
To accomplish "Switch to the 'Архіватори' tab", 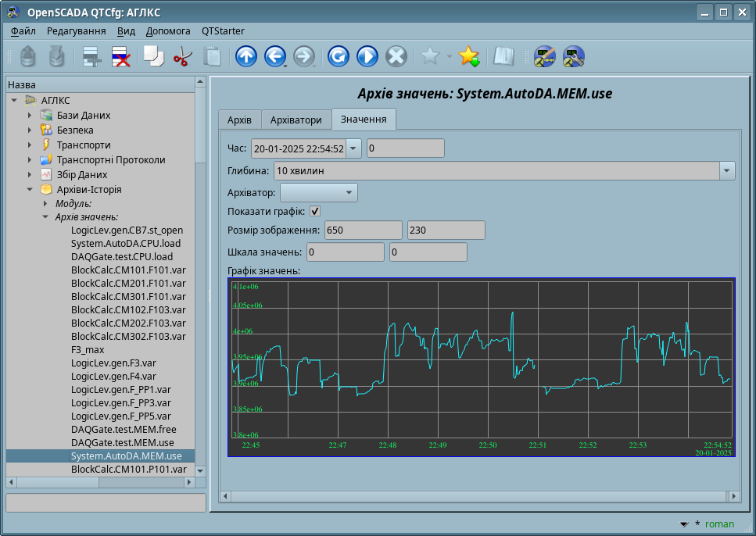I will 296,120.
